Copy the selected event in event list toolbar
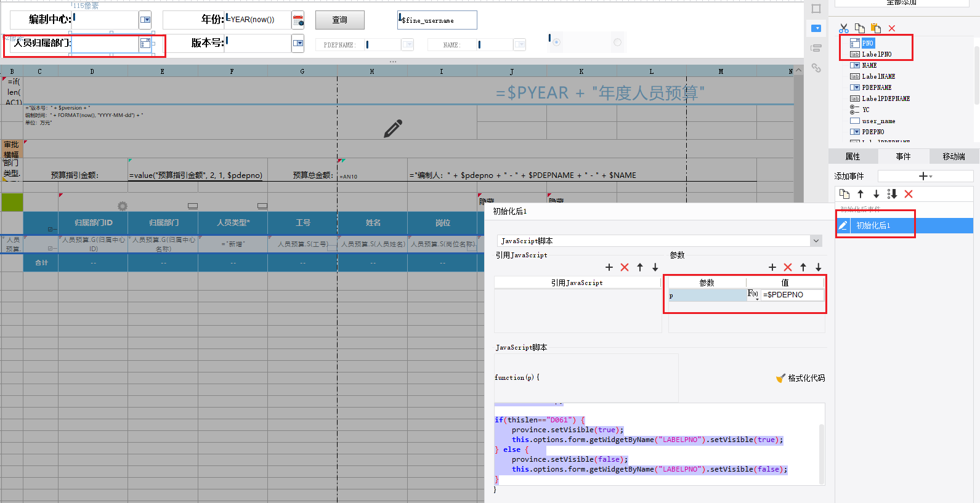 [x=844, y=194]
